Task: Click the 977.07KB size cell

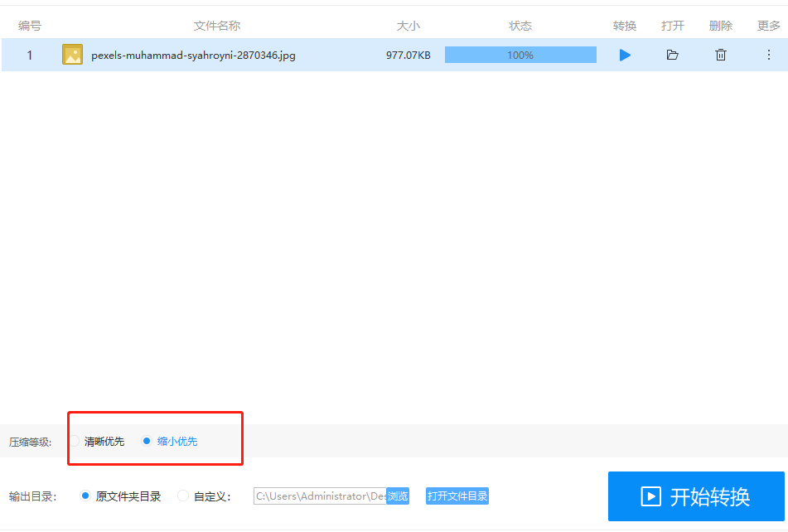Action: (408, 56)
